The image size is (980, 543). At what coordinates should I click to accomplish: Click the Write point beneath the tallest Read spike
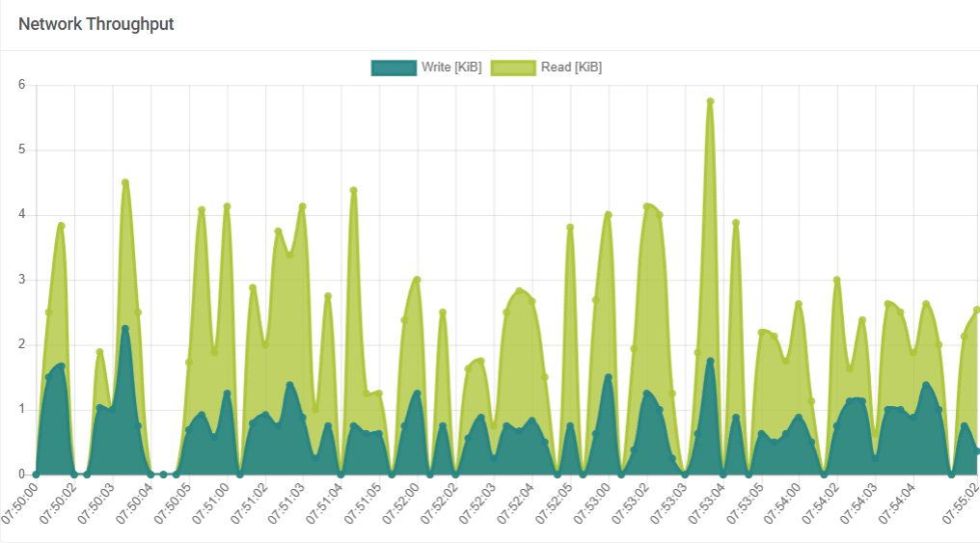[710, 362]
